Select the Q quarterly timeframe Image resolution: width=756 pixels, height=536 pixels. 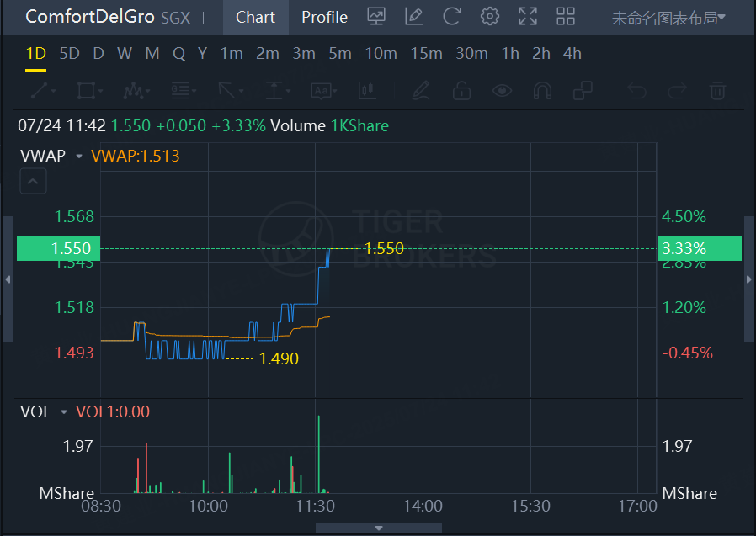pyautogui.click(x=178, y=54)
